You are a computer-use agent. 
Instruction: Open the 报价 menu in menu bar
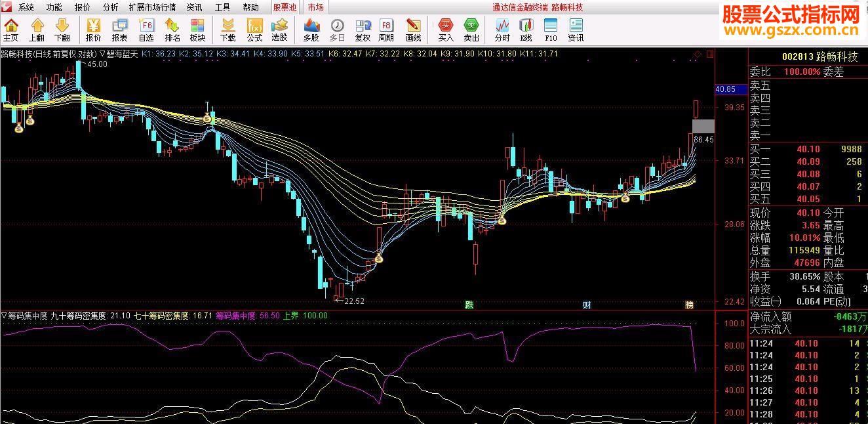[x=83, y=8]
